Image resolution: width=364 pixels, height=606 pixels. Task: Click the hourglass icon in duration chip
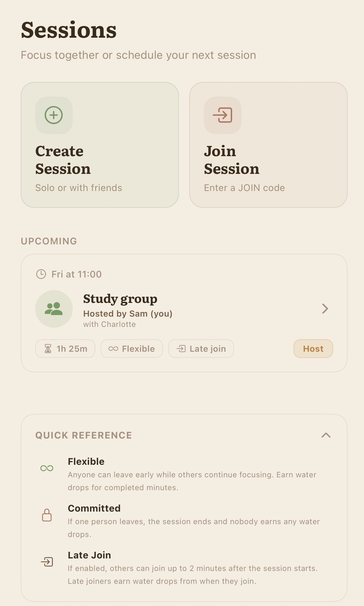pos(48,349)
